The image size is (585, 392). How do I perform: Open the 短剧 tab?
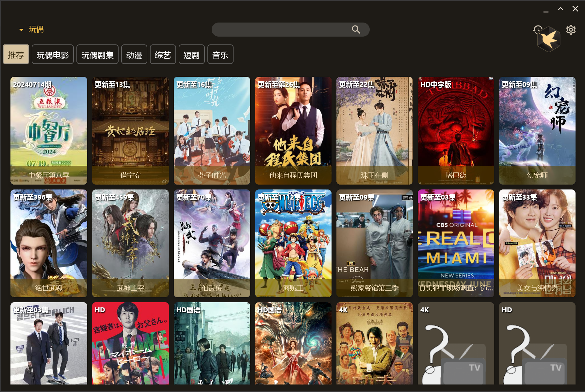coord(191,55)
